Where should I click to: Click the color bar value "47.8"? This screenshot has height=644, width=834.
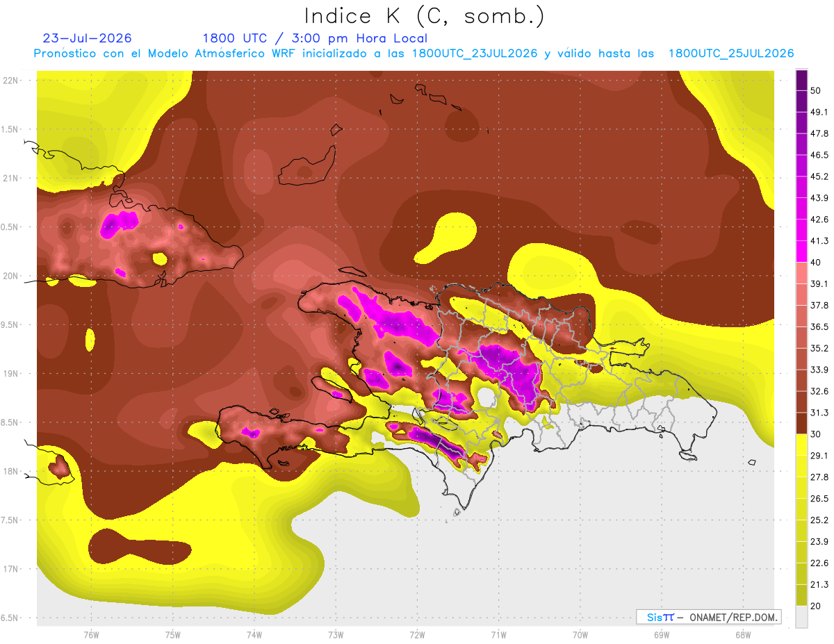click(819, 133)
